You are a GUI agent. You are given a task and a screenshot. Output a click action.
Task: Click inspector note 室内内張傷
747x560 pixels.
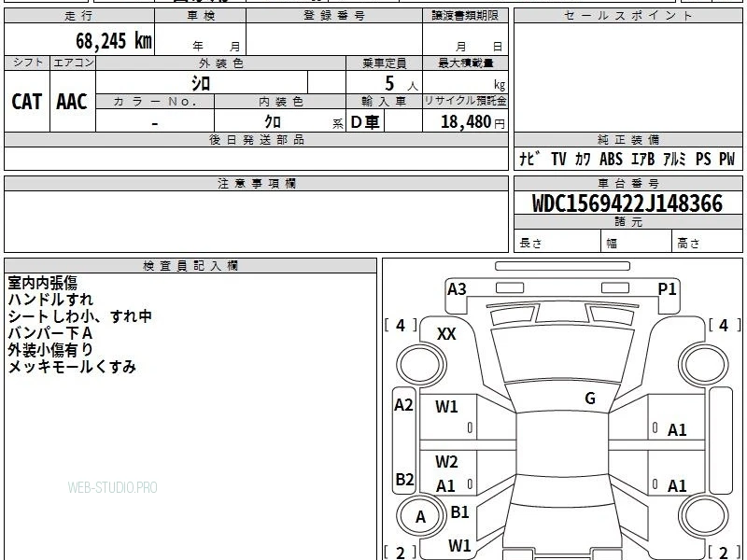click(x=42, y=283)
